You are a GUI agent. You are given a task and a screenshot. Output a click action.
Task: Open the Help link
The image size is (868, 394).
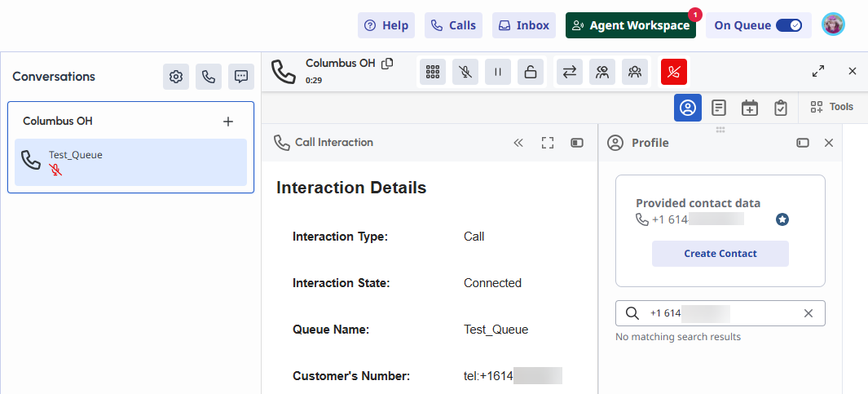(x=386, y=25)
